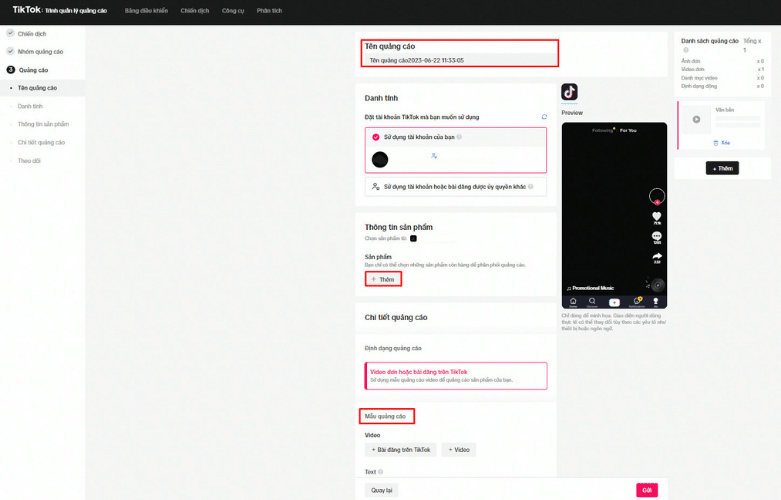Add a Bài đăng trên TikTok post

tap(400, 450)
